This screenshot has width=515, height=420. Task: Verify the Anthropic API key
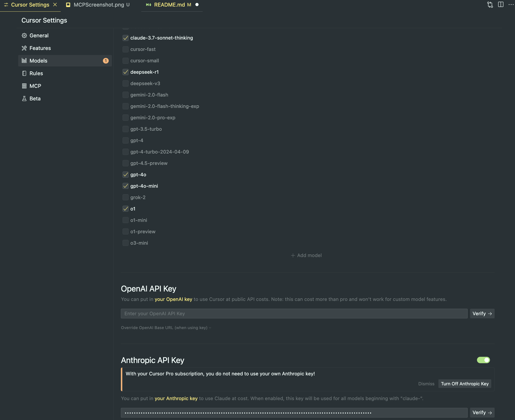(482, 412)
